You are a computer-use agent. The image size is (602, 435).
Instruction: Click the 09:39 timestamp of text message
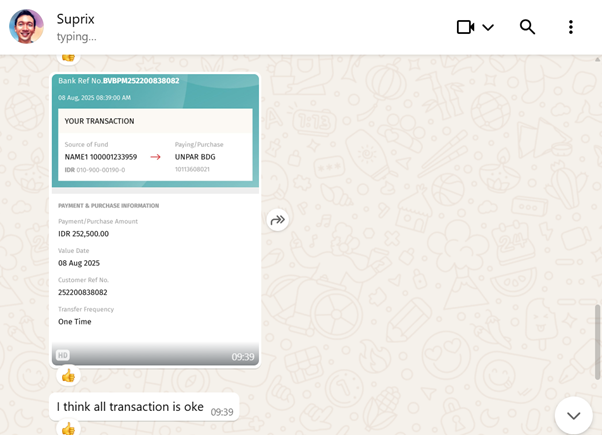(x=222, y=412)
